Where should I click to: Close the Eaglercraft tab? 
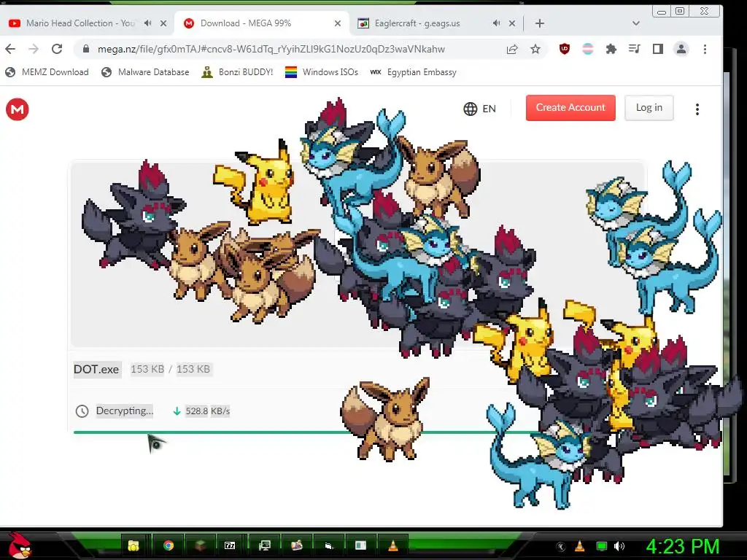512,23
